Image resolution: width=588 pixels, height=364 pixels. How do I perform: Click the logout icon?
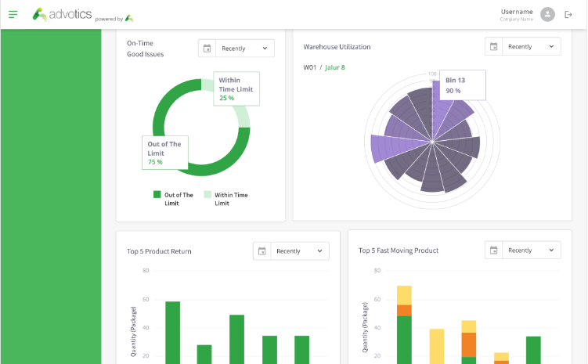tap(568, 15)
